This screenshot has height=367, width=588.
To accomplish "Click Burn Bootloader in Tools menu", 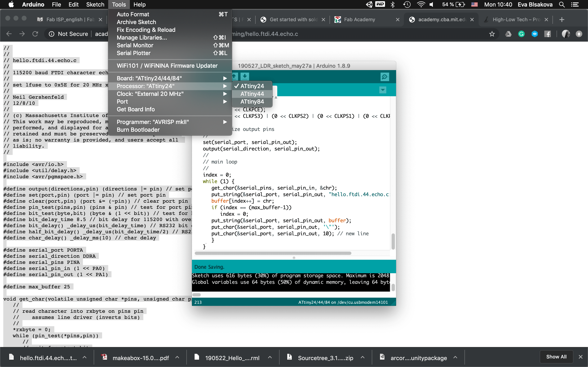I will (138, 130).
